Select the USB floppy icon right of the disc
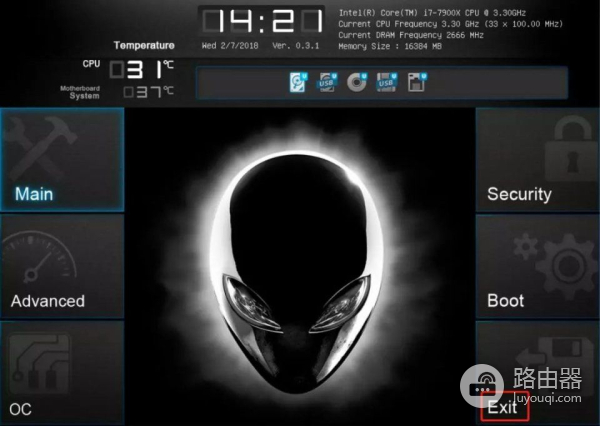 386,82
